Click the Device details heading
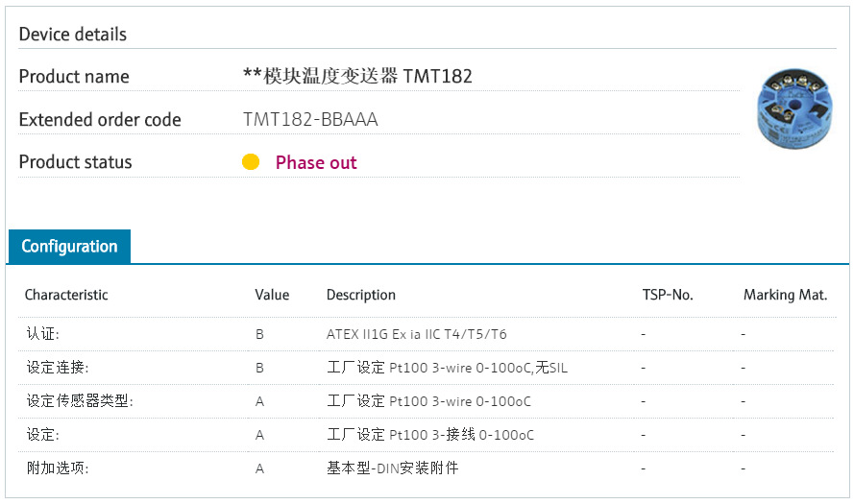 (x=73, y=35)
